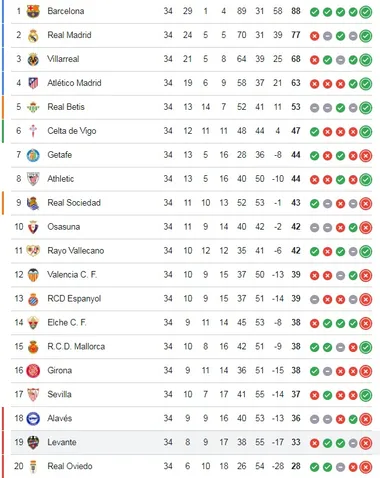Click the Alavés blue circular crest
This screenshot has height=478, width=380.
tap(33, 418)
